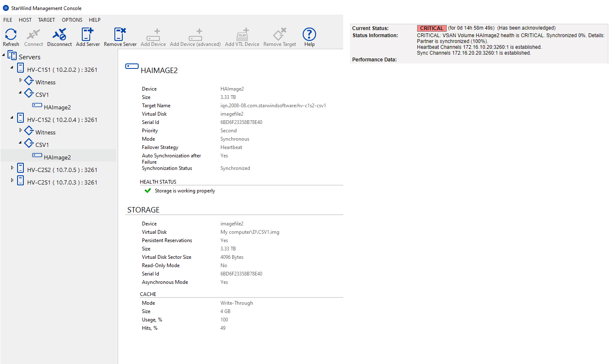This screenshot has width=610, height=364.
Task: Click the STORAGE section heading
Action: (143, 210)
